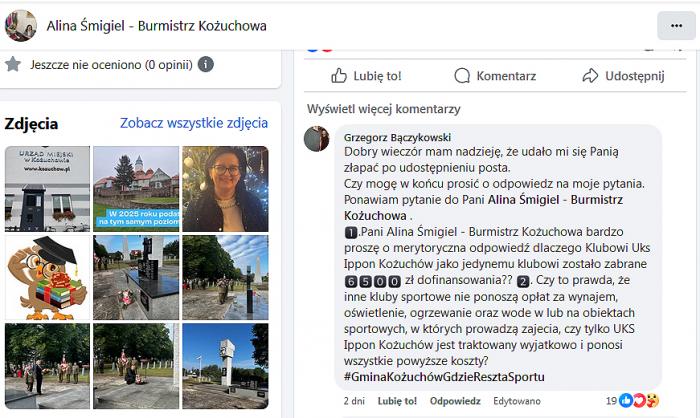
Task: Show reactions on the comment with 19 likes
Action: [632, 401]
